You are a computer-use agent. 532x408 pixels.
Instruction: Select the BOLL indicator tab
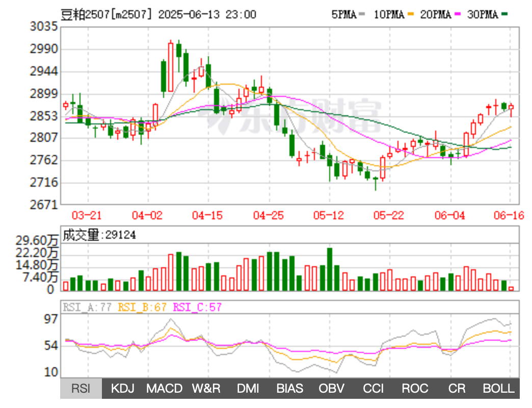[x=498, y=389]
